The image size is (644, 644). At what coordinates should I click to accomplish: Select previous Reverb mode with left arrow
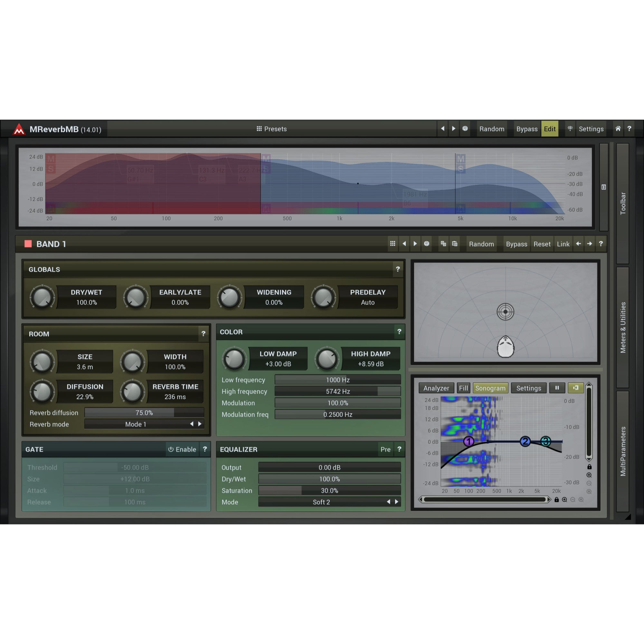(192, 424)
